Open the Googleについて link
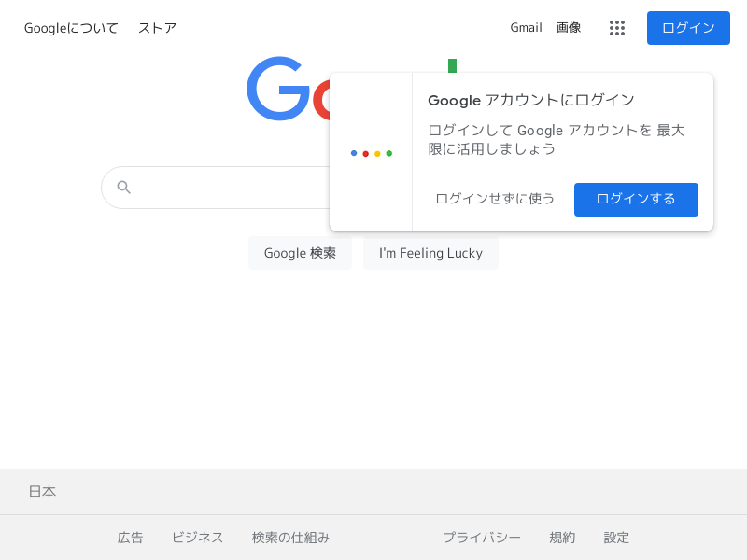Viewport: 747px width, 560px height. [71, 28]
